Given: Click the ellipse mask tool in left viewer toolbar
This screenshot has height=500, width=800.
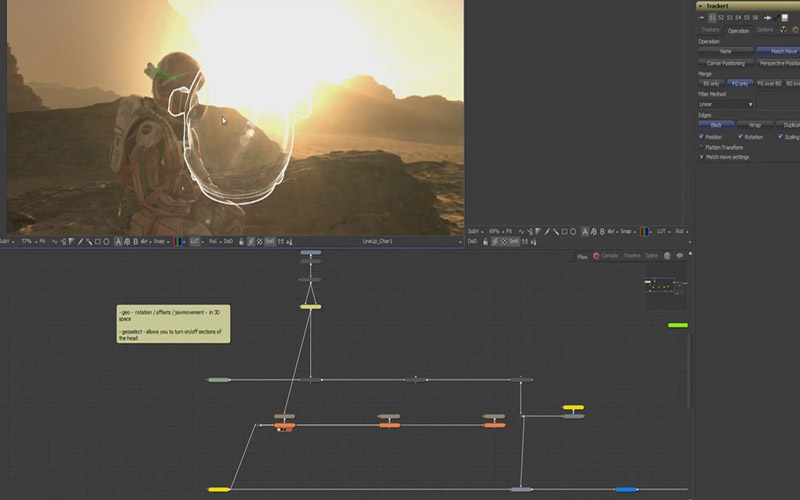Looking at the screenshot, I should click(x=106, y=242).
